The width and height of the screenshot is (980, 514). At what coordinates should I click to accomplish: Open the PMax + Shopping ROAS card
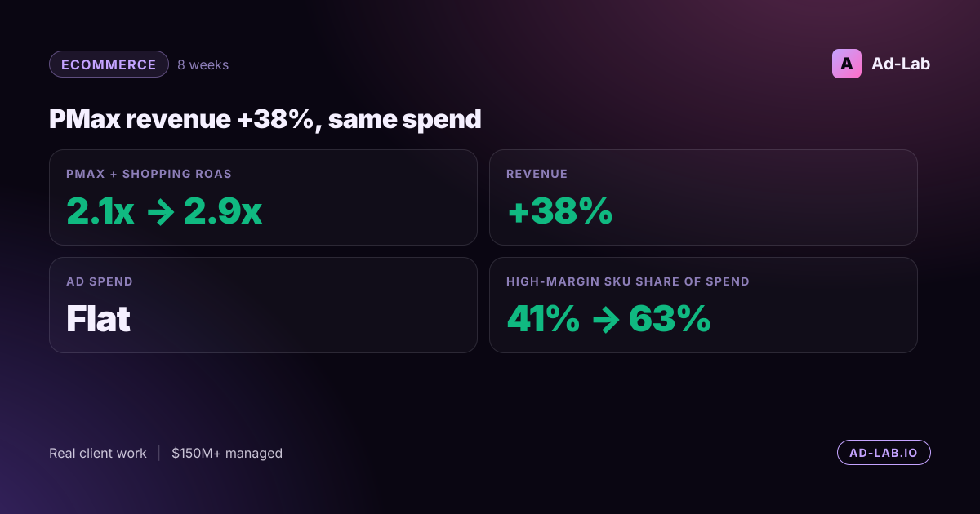pos(263,197)
